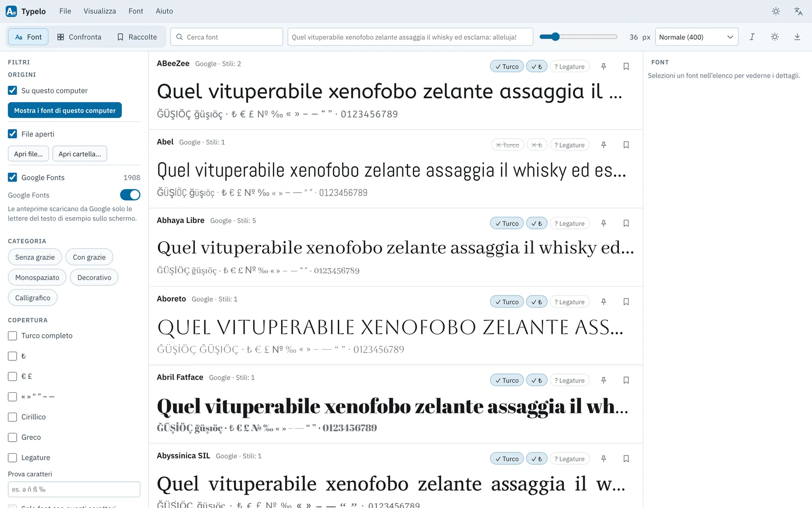Screen dimensions: 812x508
Task: Pin the ABeeZee font
Action: point(604,66)
